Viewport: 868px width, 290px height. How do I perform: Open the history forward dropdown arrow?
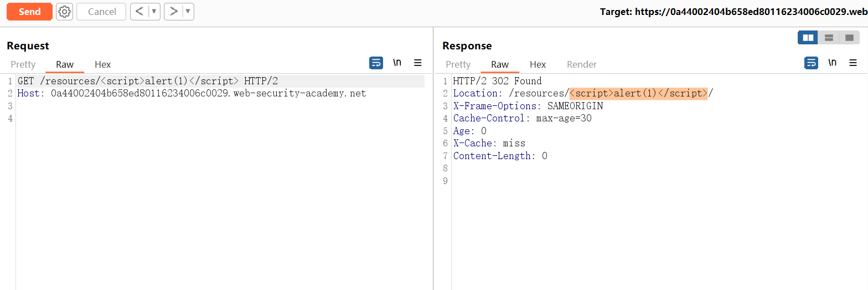coord(188,12)
